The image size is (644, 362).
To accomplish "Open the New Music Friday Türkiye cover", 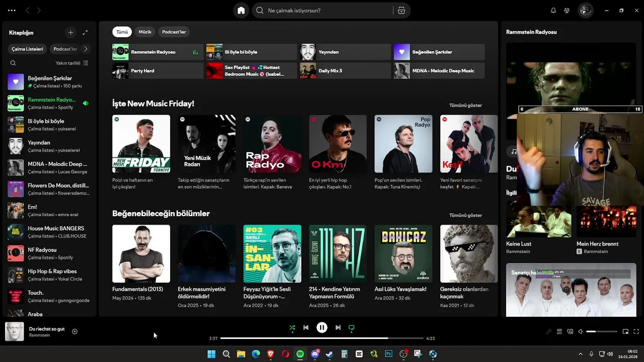I will 141,144.
